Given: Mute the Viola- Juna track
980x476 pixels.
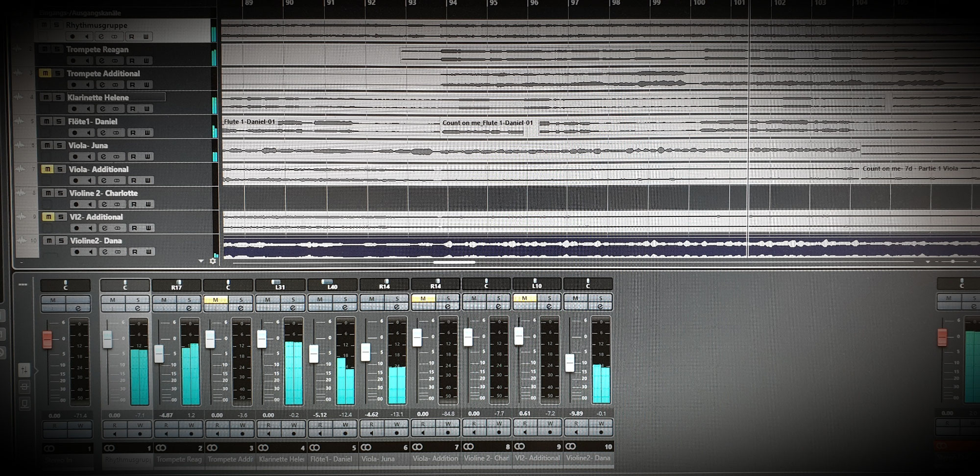Looking at the screenshot, I should coord(47,145).
